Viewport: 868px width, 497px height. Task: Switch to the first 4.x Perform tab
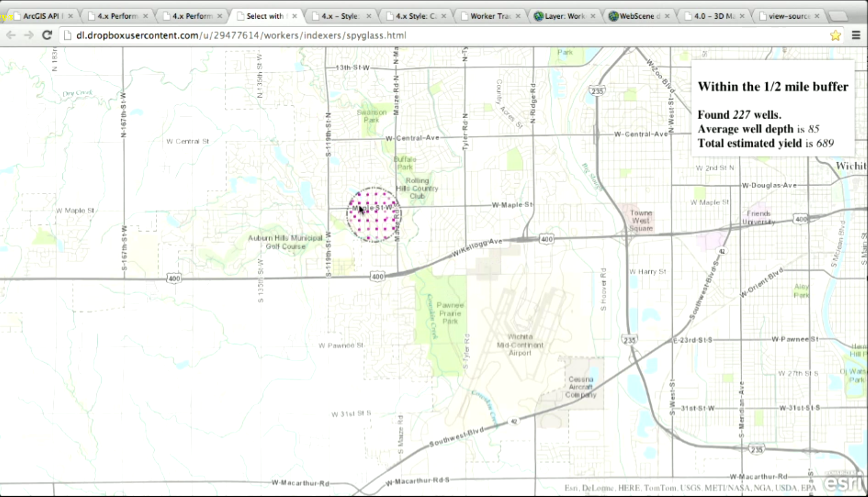(117, 16)
